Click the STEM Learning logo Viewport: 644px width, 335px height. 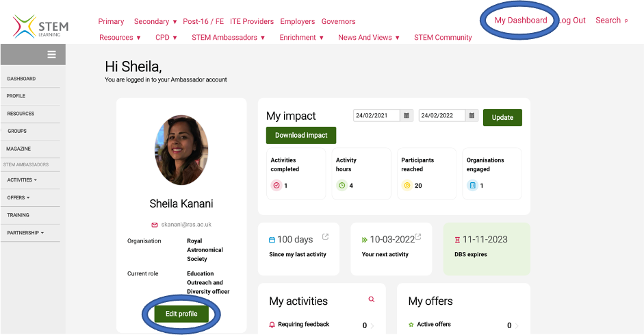pyautogui.click(x=40, y=27)
